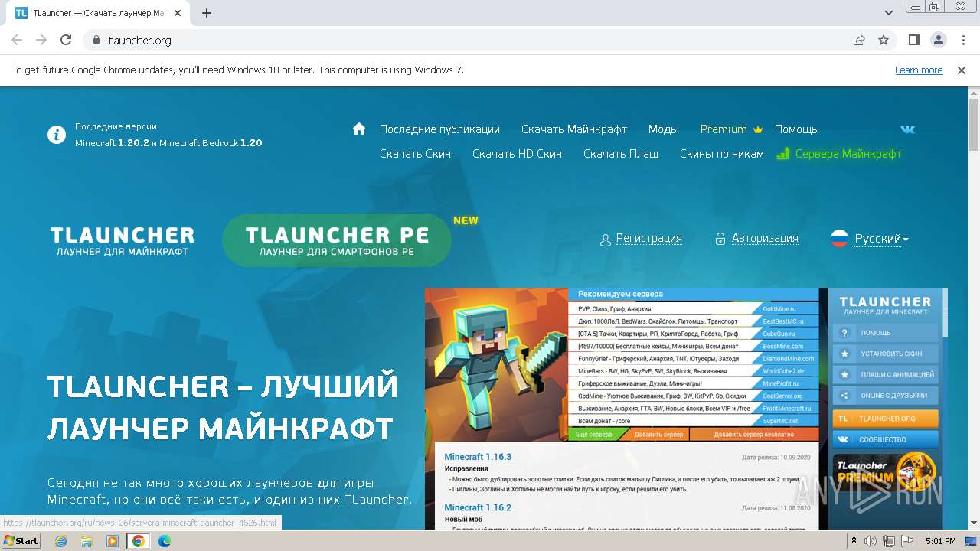Image resolution: width=980 pixels, height=551 pixels.
Task: Click the Premium crown icon
Action: [x=758, y=129]
